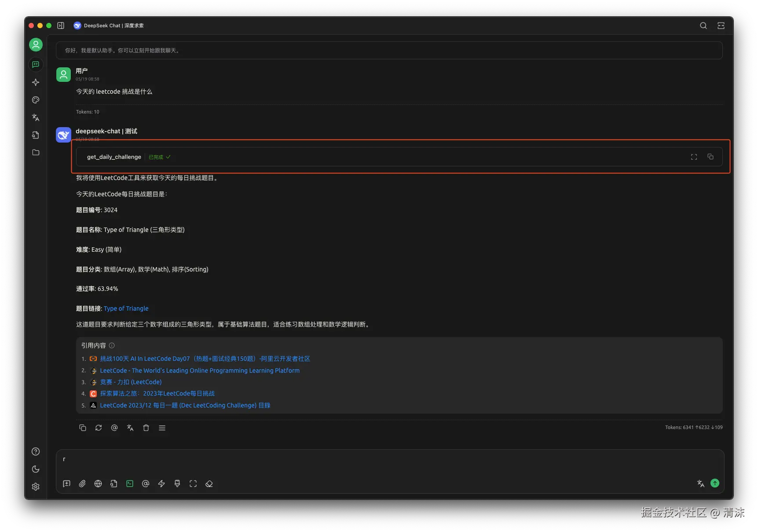
Task: Click the 'Tokens: 10' count
Action: pyautogui.click(x=88, y=112)
